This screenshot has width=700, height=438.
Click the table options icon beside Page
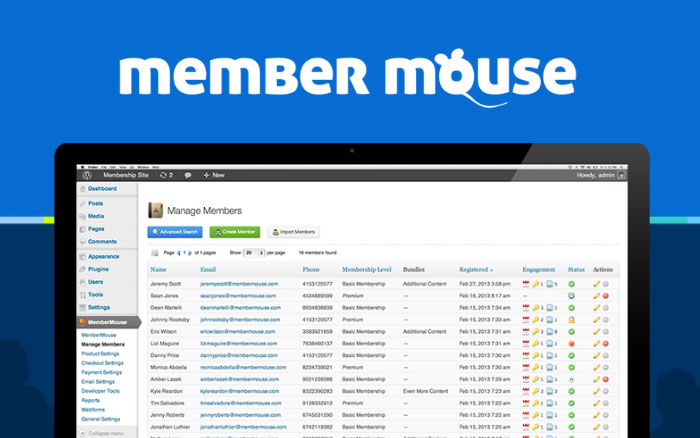coord(155,253)
